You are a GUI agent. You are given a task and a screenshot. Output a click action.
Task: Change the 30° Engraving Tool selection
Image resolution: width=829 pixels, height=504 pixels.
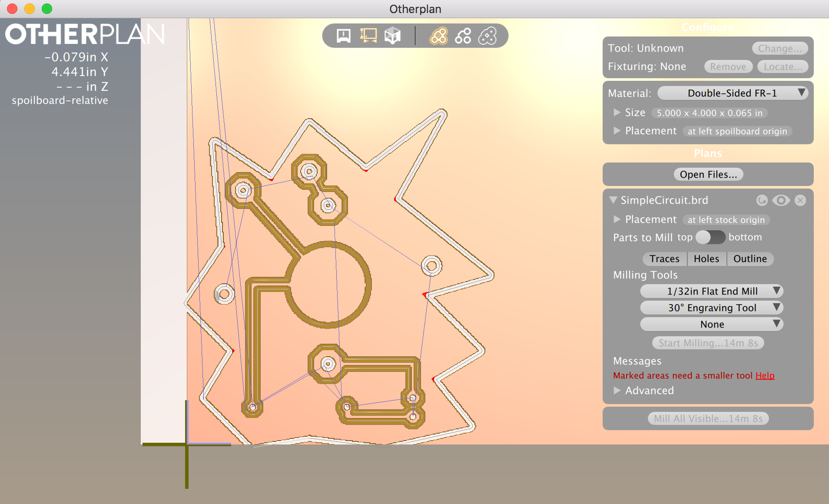pyautogui.click(x=711, y=308)
